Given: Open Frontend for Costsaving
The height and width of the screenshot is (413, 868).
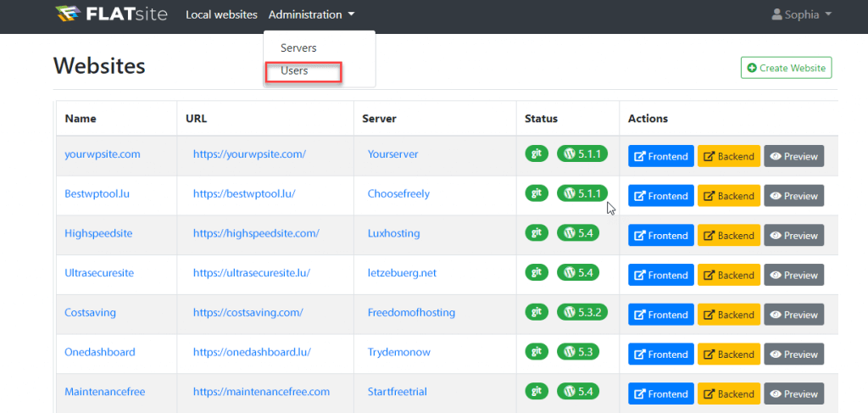Looking at the screenshot, I should (x=661, y=315).
